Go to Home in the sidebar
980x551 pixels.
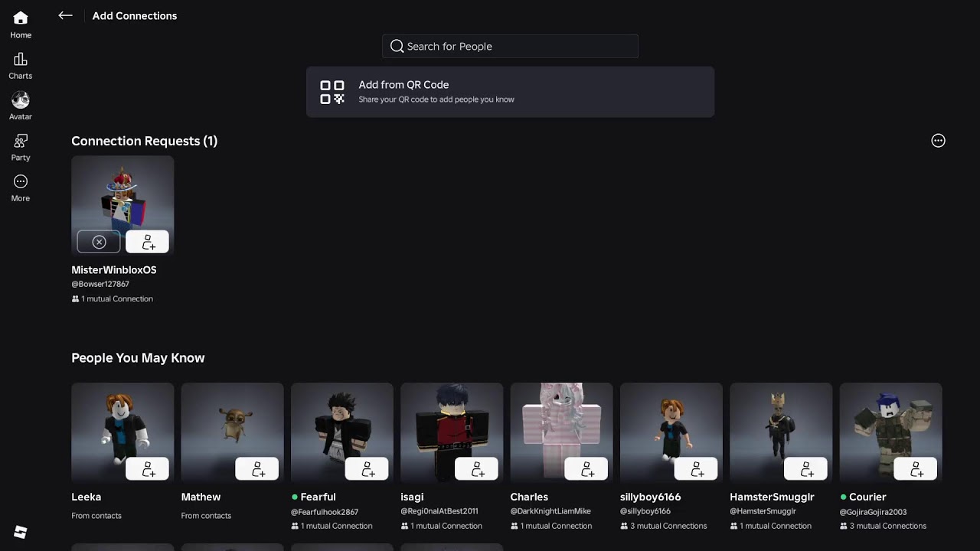click(x=21, y=24)
